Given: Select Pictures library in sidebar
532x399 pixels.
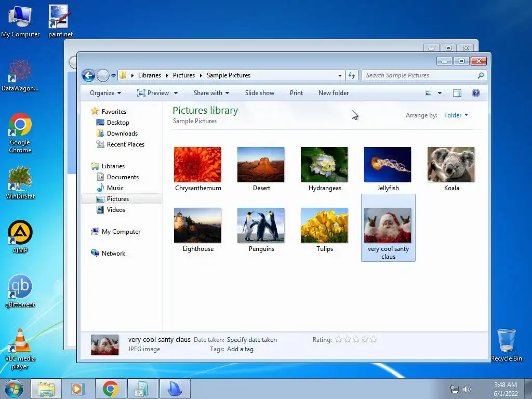Looking at the screenshot, I should tap(122, 199).
